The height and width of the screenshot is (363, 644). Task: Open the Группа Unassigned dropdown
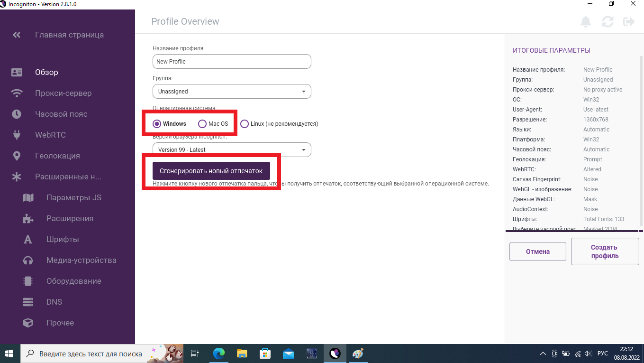[x=232, y=91]
